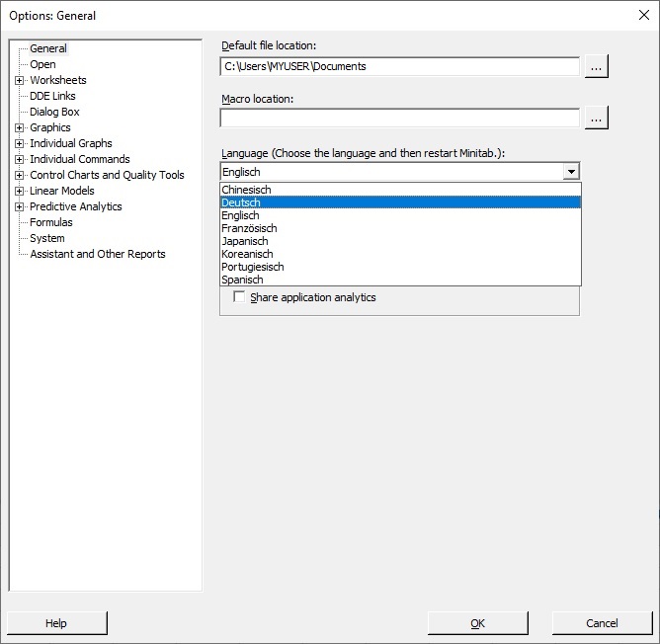The image size is (660, 644).
Task: Select Control Charts and Quality Tools item
Action: 107,175
